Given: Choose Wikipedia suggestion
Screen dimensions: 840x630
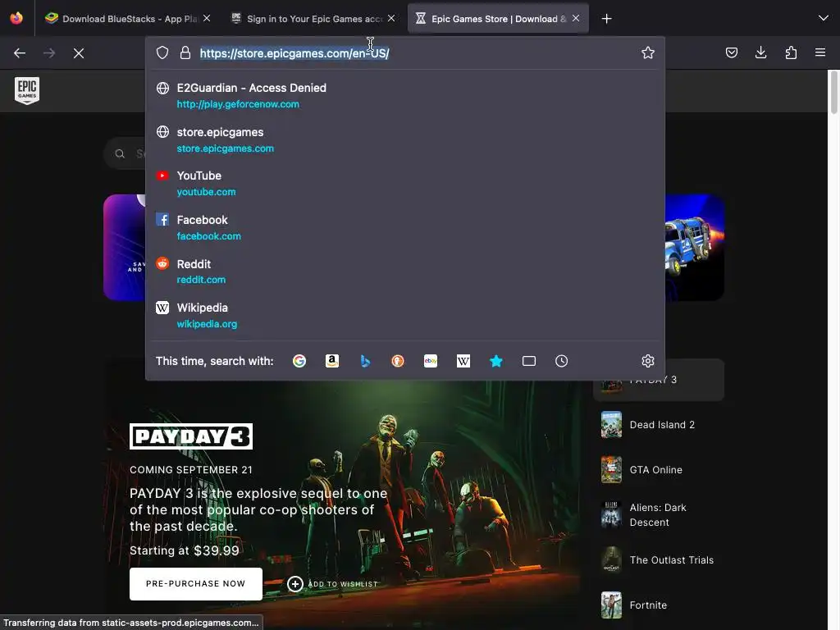Looking at the screenshot, I should tap(405, 316).
